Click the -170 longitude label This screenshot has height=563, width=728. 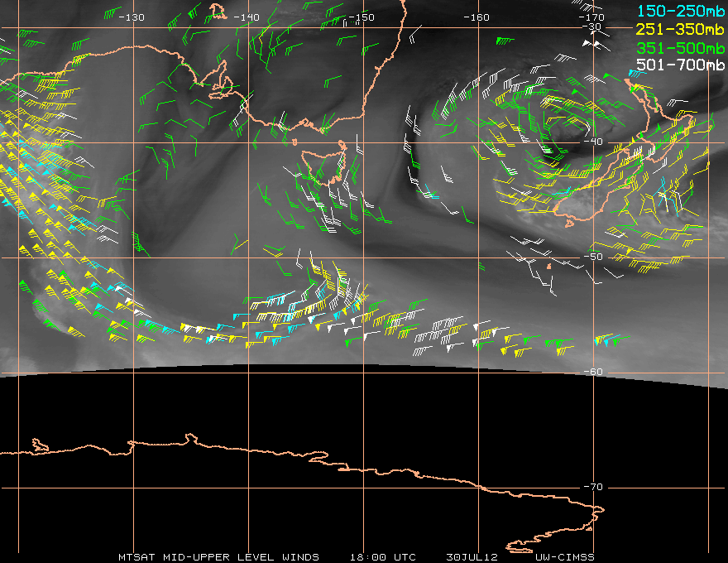click(x=591, y=17)
